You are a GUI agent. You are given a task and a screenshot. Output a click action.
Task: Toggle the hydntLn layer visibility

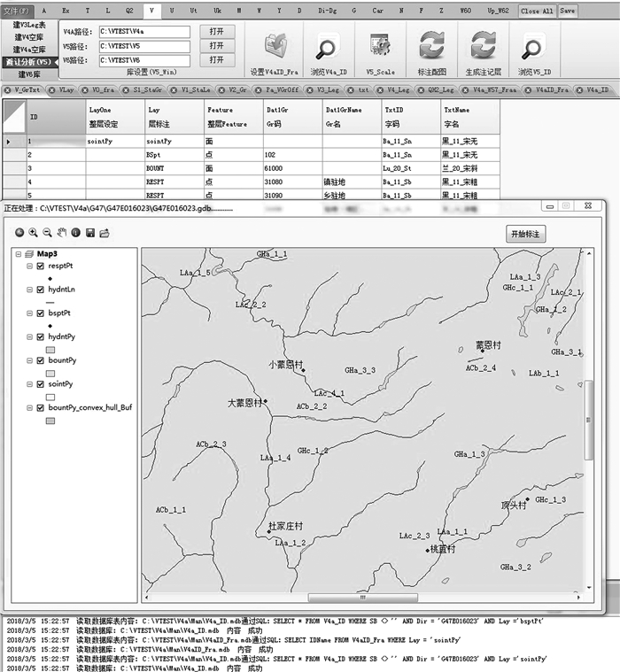coord(40,289)
